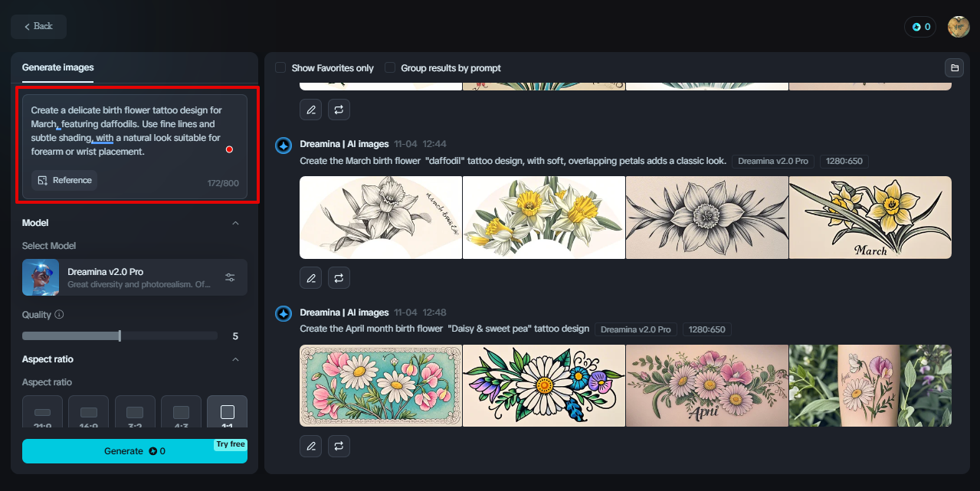Enable Group results by prompt checkbox
Image resolution: width=980 pixels, height=491 pixels.
click(x=390, y=67)
